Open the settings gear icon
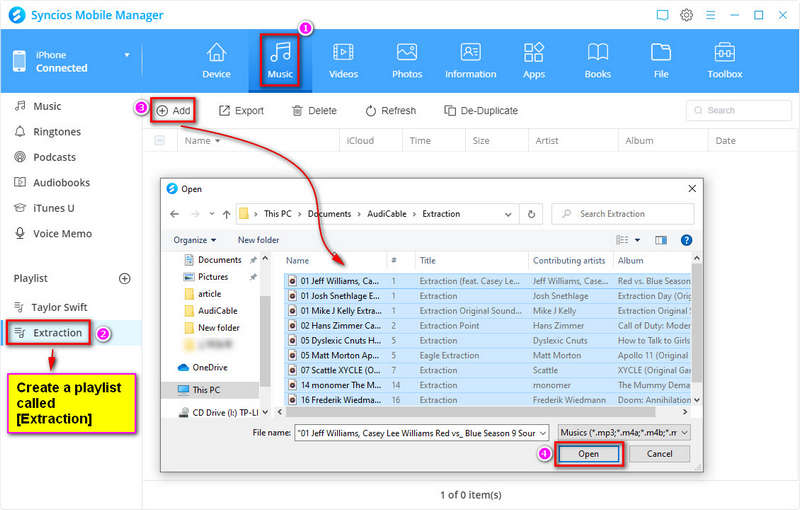This screenshot has height=510, width=800. (686, 15)
